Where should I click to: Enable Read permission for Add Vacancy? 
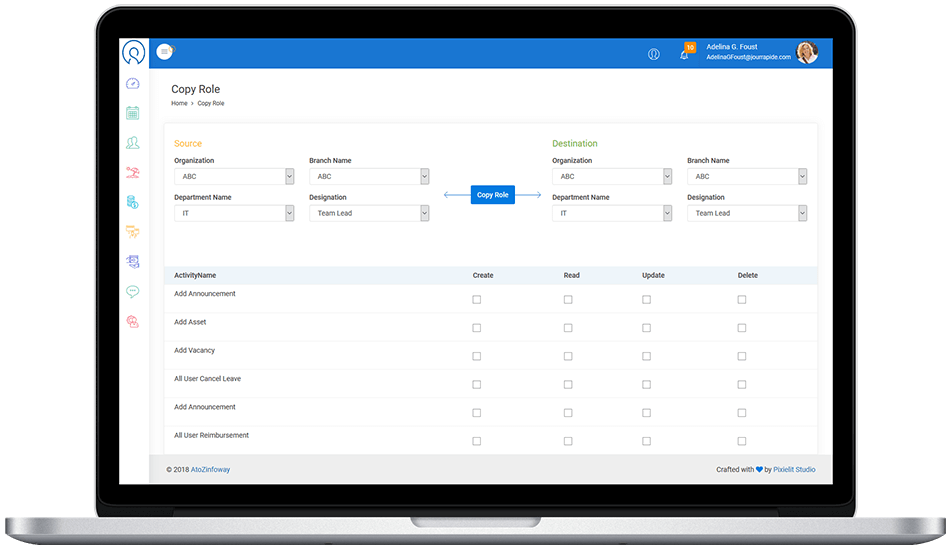pyautogui.click(x=568, y=356)
